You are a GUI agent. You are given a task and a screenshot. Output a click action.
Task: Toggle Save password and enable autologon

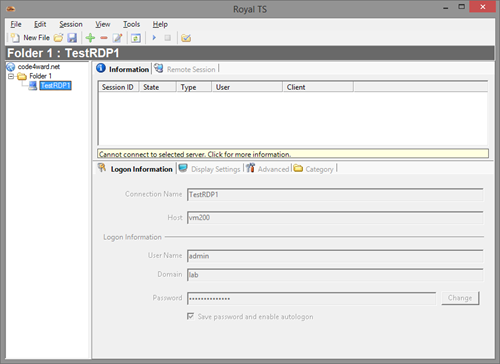click(190, 316)
